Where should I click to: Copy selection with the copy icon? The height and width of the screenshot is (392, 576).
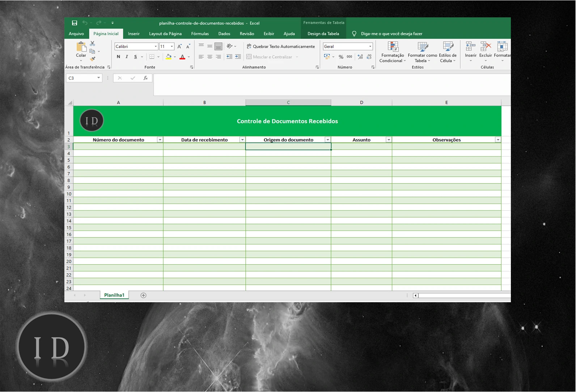[x=92, y=51]
